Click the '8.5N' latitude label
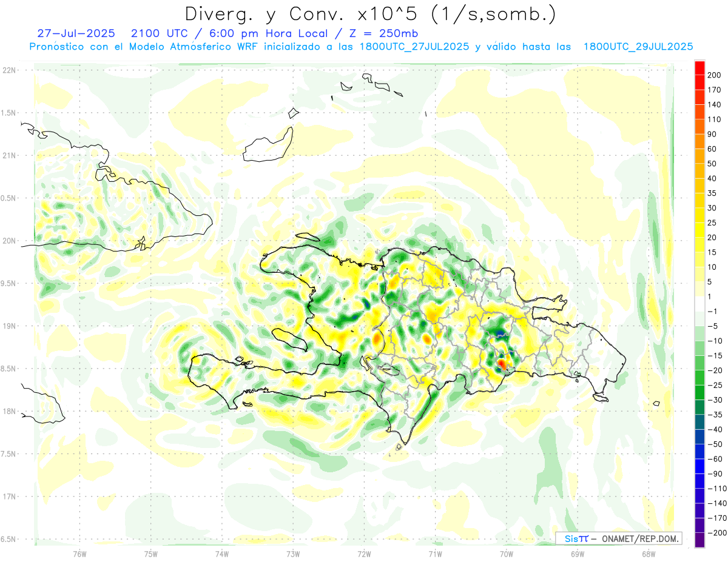Screen dimensions: 728x562 [x=8, y=369]
